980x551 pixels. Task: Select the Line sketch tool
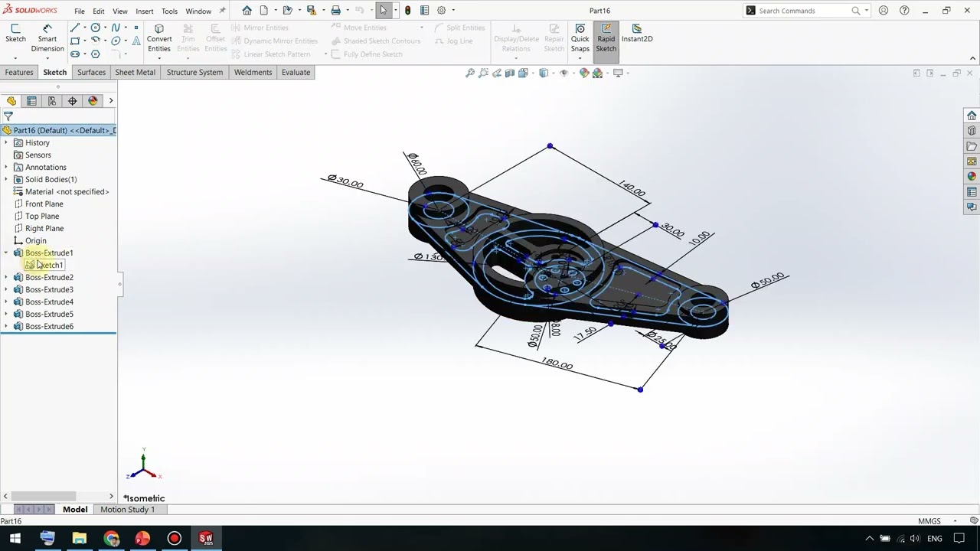(75, 28)
